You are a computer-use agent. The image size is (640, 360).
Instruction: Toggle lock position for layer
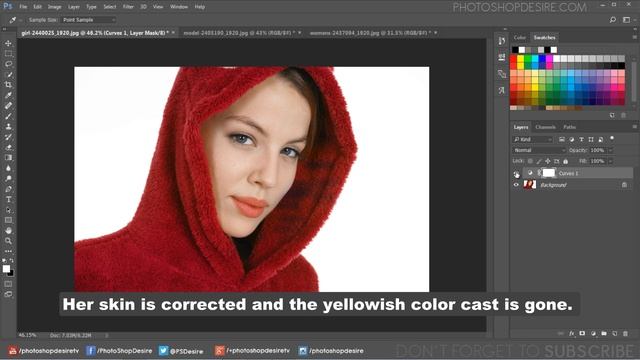coord(548,161)
